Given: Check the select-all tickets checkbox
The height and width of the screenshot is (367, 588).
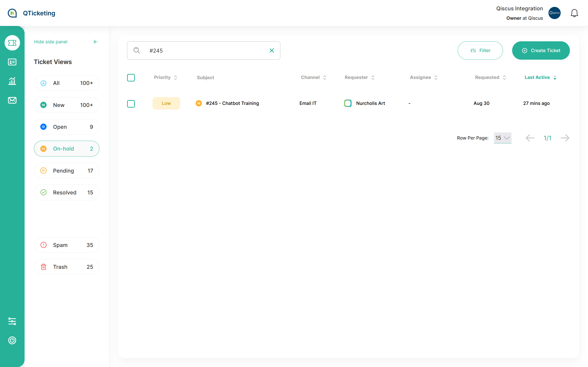Looking at the screenshot, I should 131,78.
